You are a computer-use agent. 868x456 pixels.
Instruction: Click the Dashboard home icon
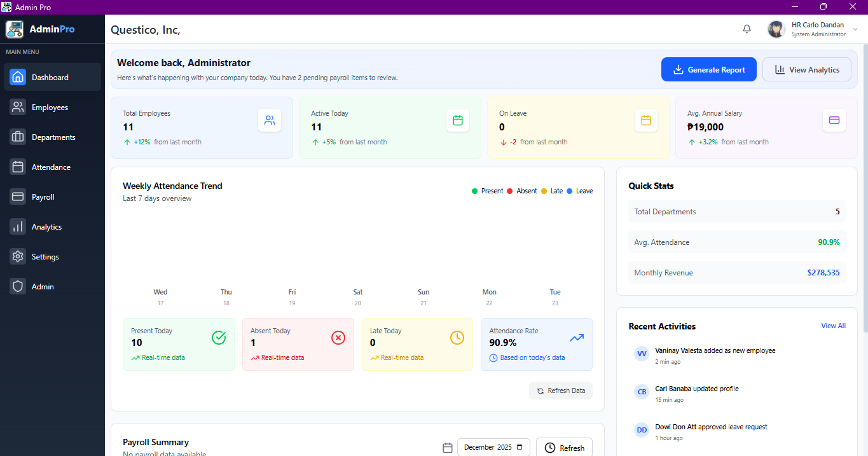(18, 77)
